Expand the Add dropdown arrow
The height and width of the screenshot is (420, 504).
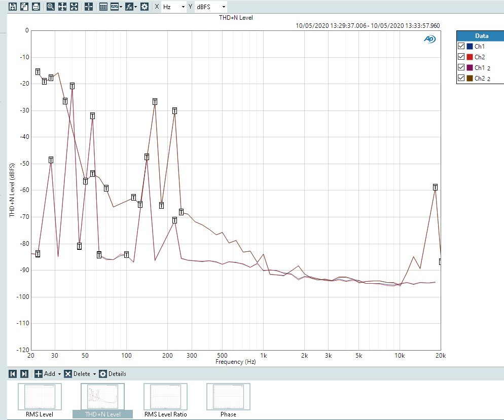(59, 374)
